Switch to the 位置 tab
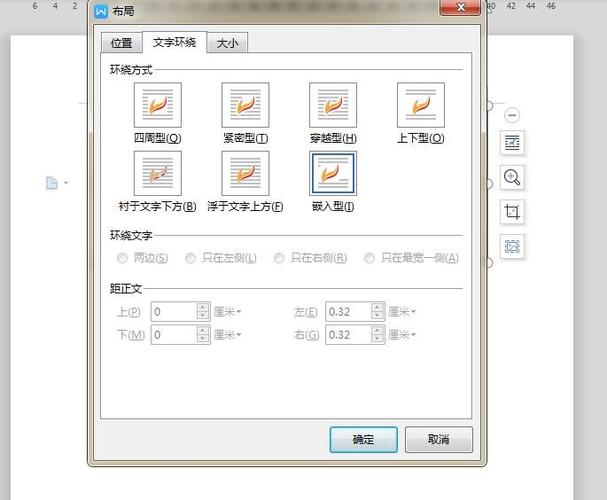This screenshot has width=607, height=500. pyautogui.click(x=122, y=43)
